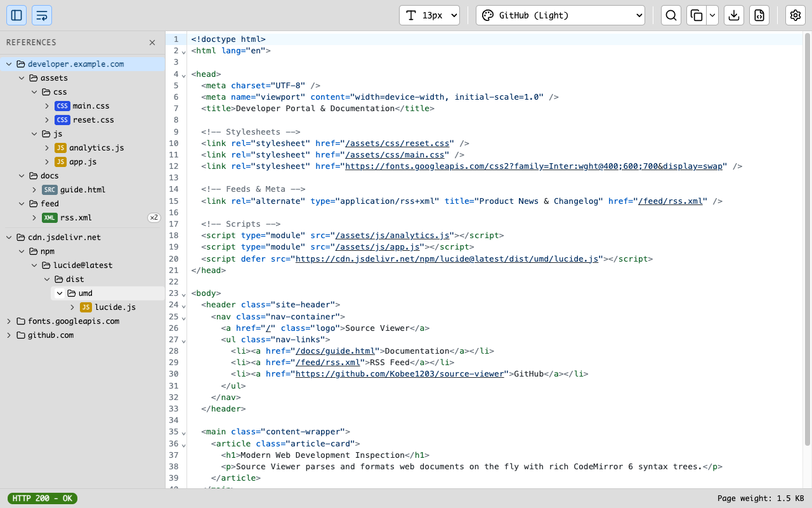
Task: Click the lucide@latest folder icon
Action: (46, 265)
